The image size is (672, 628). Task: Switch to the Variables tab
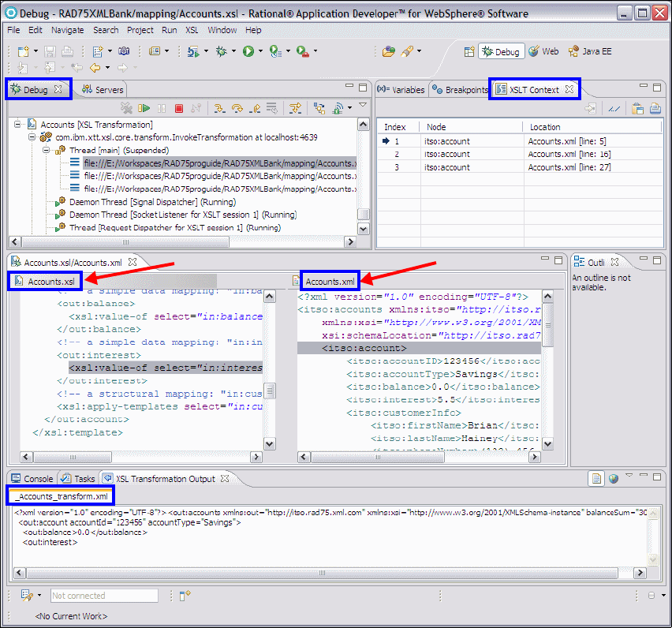(x=401, y=90)
